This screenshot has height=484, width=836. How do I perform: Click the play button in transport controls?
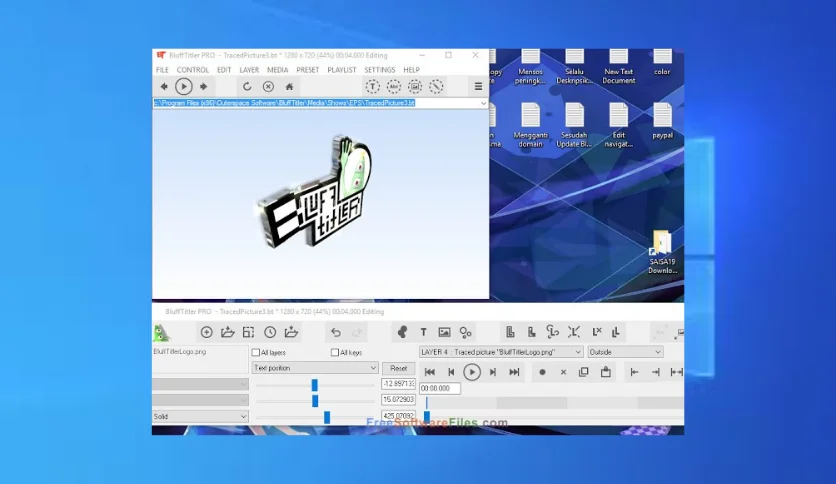coord(472,372)
